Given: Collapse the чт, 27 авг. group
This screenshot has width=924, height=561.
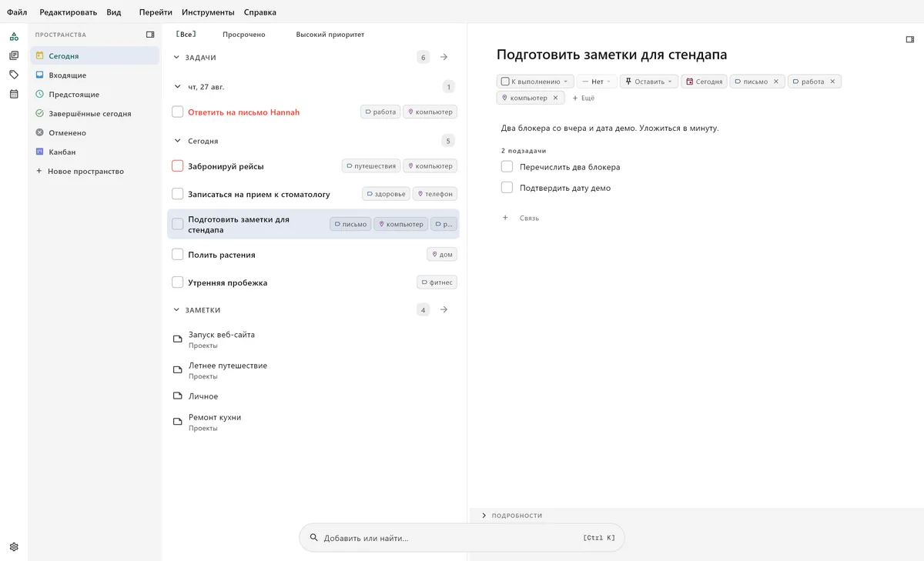Looking at the screenshot, I should pos(176,87).
